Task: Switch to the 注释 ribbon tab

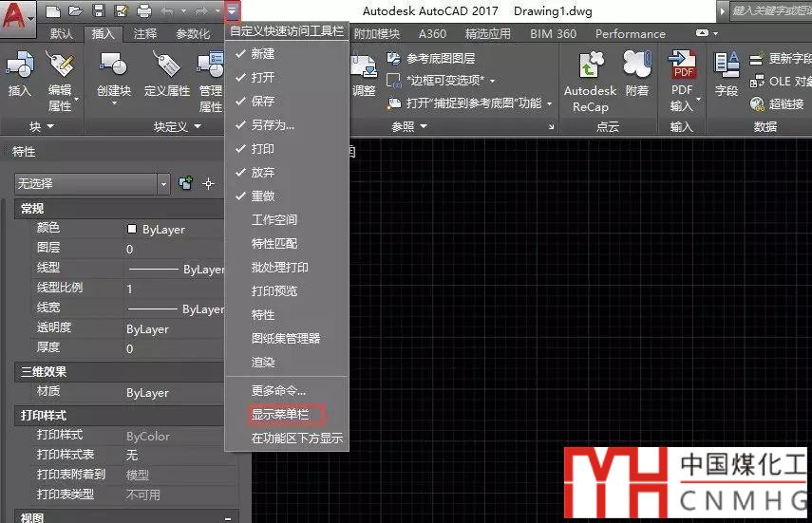Action: [145, 34]
